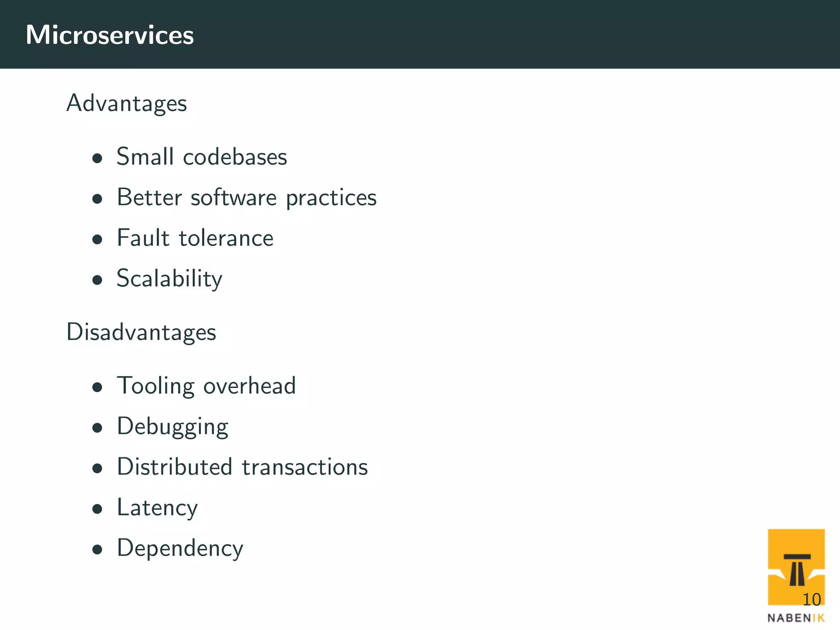The width and height of the screenshot is (840, 630).
Task: Click the Latency bullet text
Action: (157, 508)
